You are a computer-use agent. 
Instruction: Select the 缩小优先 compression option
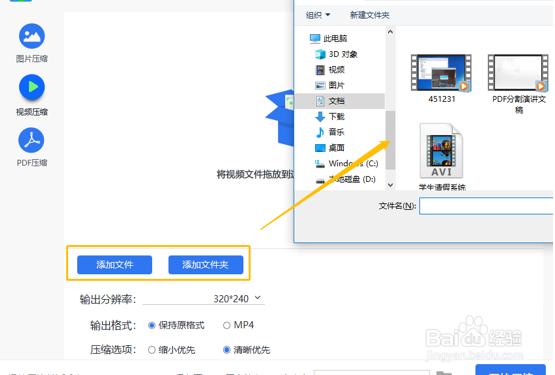pyautogui.click(x=172, y=350)
